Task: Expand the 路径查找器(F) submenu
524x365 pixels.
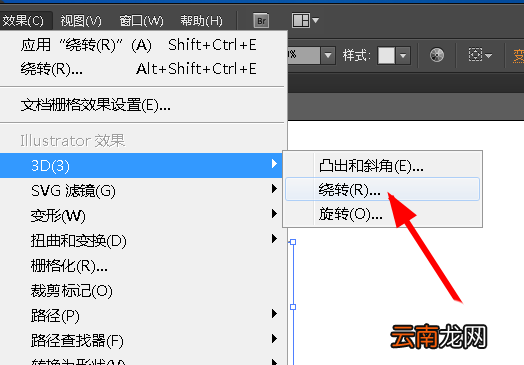Action: [x=143, y=340]
